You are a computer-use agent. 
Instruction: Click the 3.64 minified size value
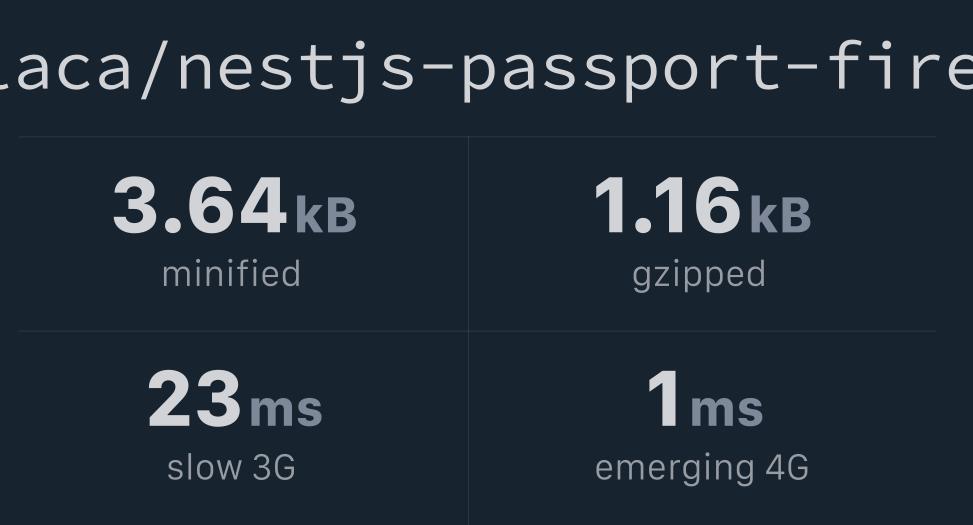[x=200, y=205]
